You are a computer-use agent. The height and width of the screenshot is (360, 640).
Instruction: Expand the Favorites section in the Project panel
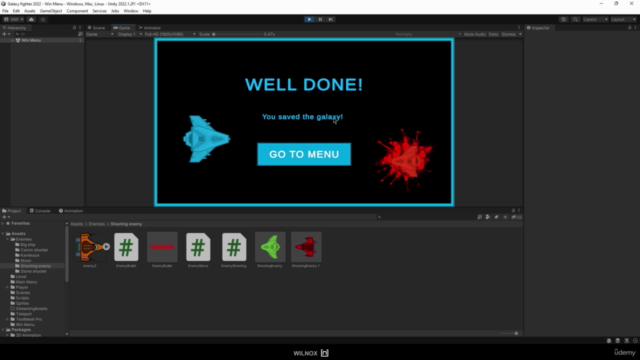click(x=3, y=224)
